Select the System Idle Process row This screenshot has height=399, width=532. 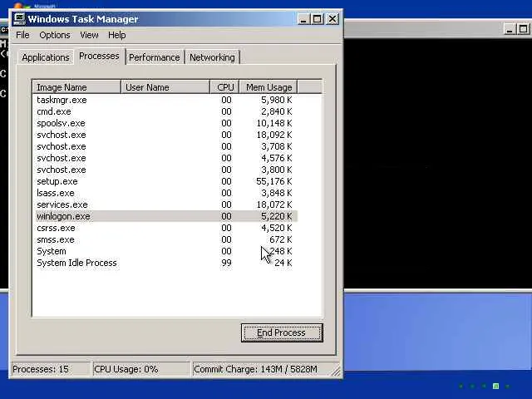click(166, 263)
